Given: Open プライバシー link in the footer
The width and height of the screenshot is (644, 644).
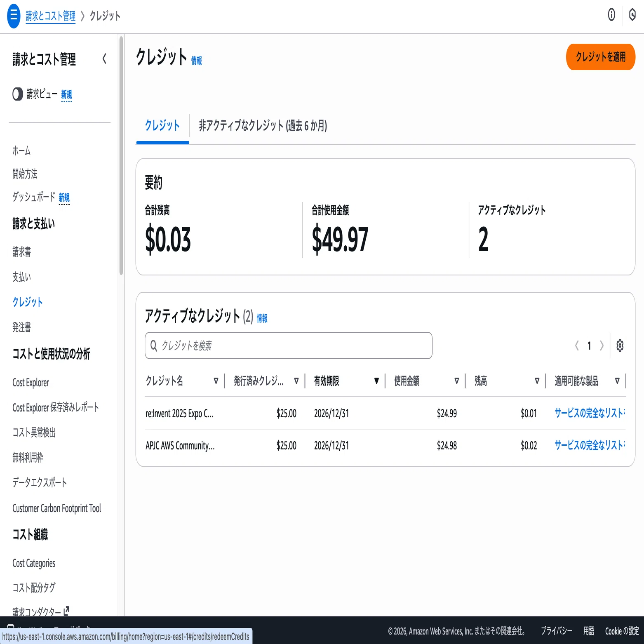Looking at the screenshot, I should [x=557, y=631].
